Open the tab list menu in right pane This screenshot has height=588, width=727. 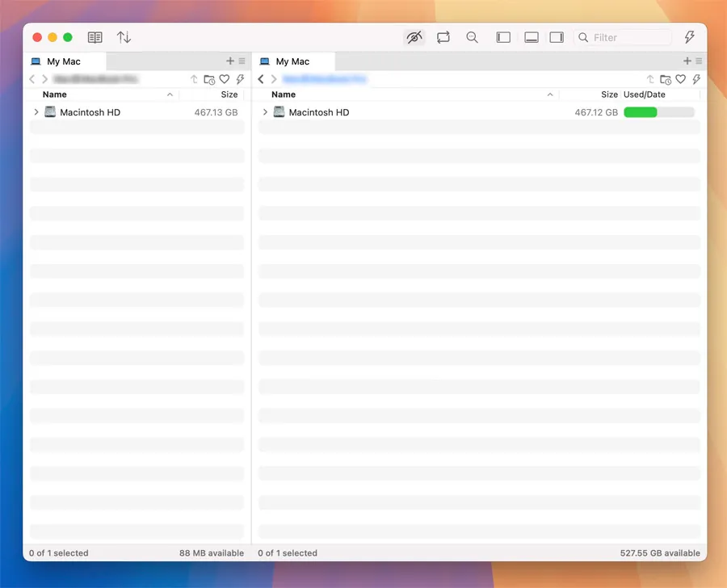pos(699,61)
